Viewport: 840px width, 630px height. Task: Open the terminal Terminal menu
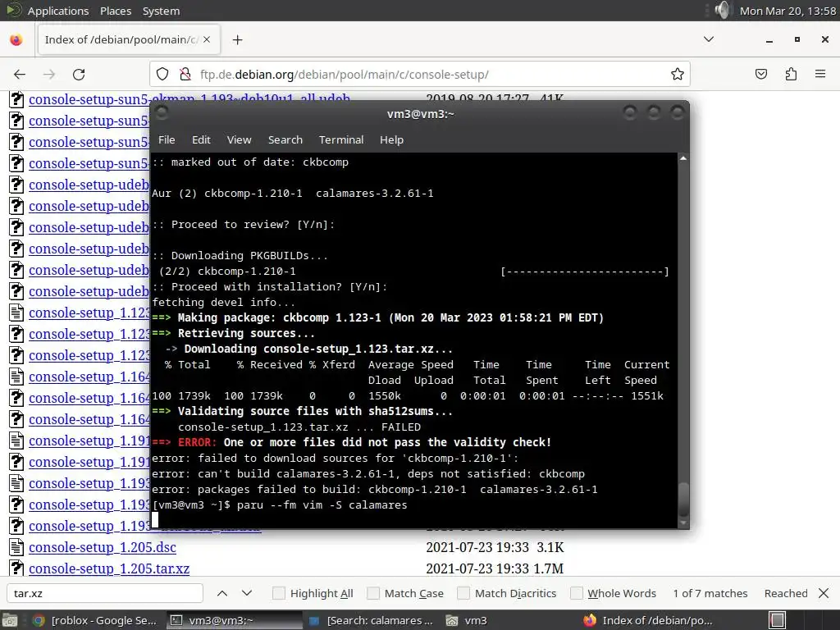[x=341, y=139]
